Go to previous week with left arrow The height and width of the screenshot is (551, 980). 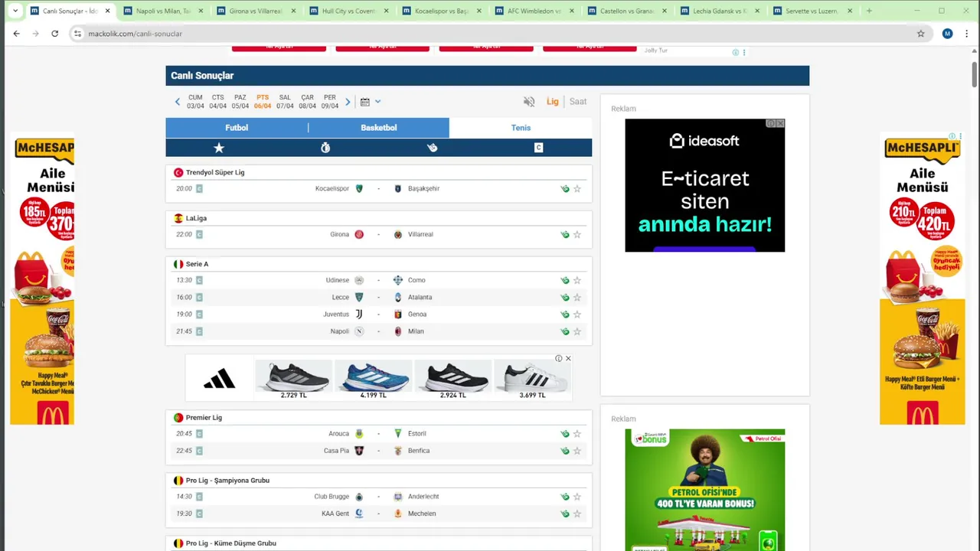click(x=178, y=102)
